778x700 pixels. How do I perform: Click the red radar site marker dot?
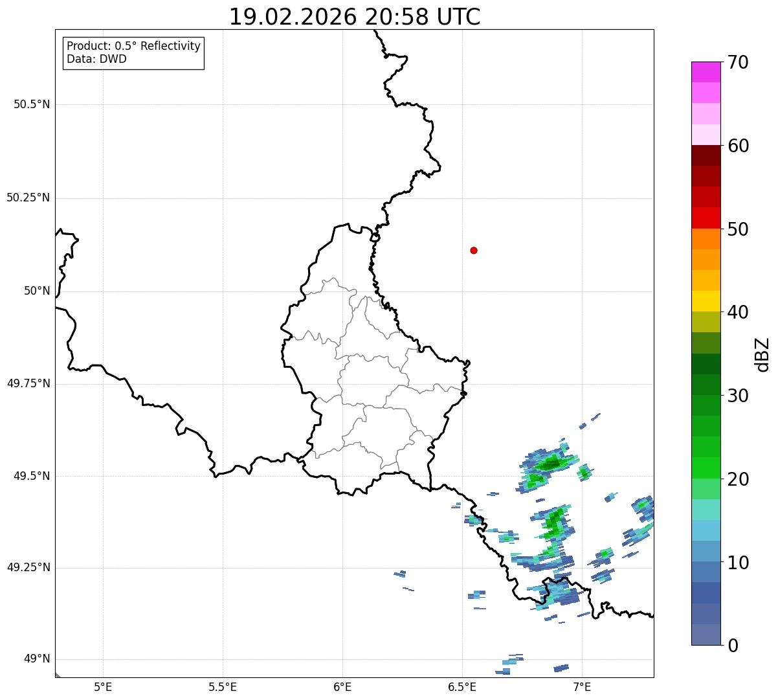coord(474,250)
